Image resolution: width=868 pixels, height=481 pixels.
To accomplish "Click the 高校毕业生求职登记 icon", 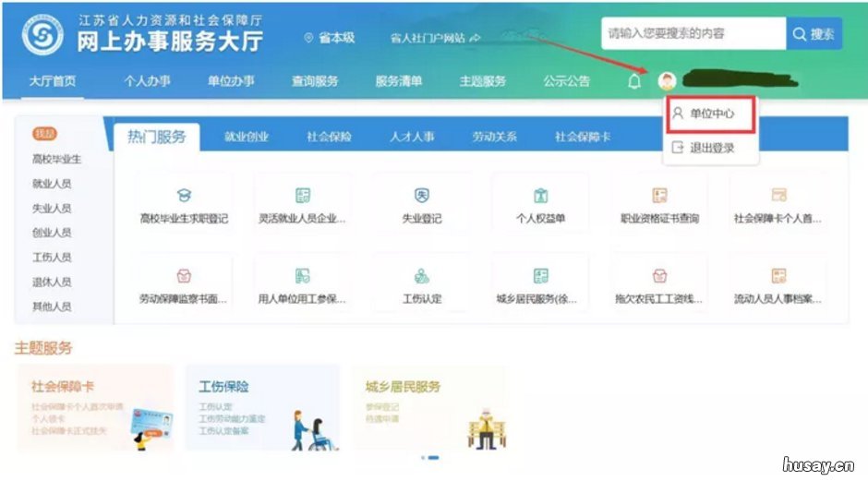I will pos(184,195).
